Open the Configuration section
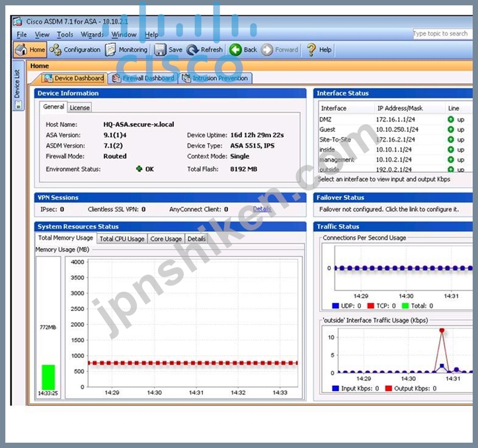 pyautogui.click(x=75, y=50)
